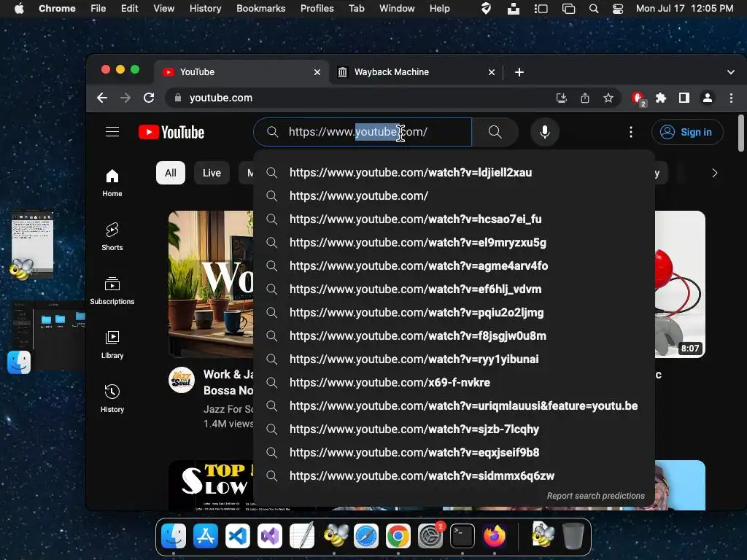747x560 pixels.
Task: Choose suggestion watch?v=sidmmx6q6zw
Action: 454,475
